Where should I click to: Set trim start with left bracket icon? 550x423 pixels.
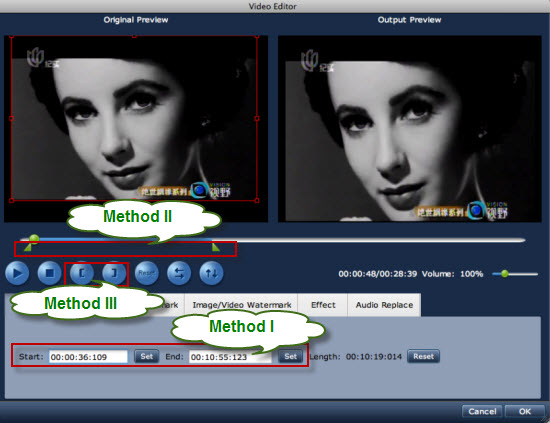[82, 273]
